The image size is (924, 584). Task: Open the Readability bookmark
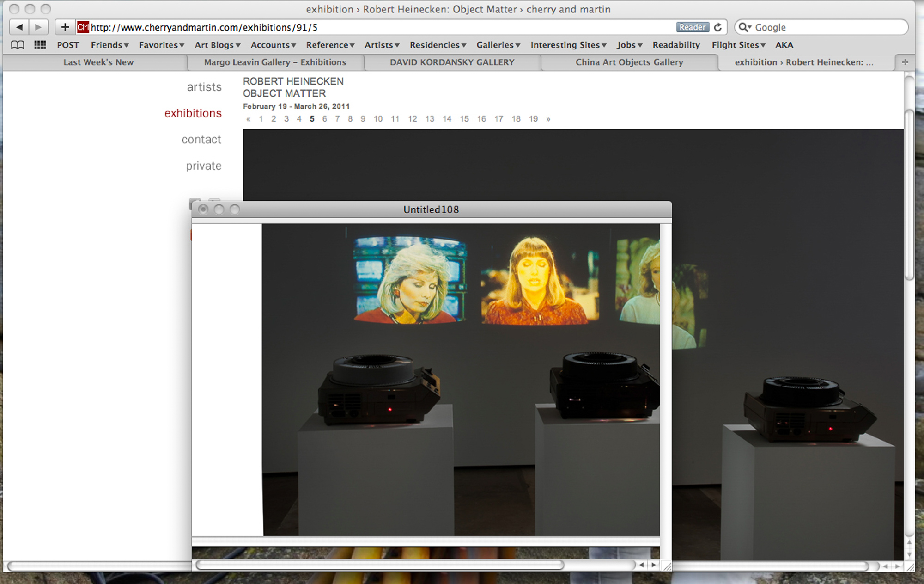[x=676, y=45]
